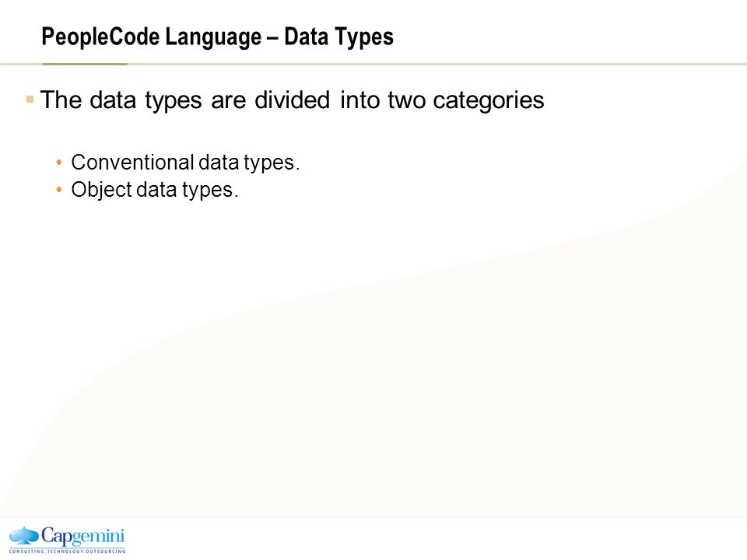Click the orange dot before Conventional data types
Screen dimensions: 747x560
(59, 163)
